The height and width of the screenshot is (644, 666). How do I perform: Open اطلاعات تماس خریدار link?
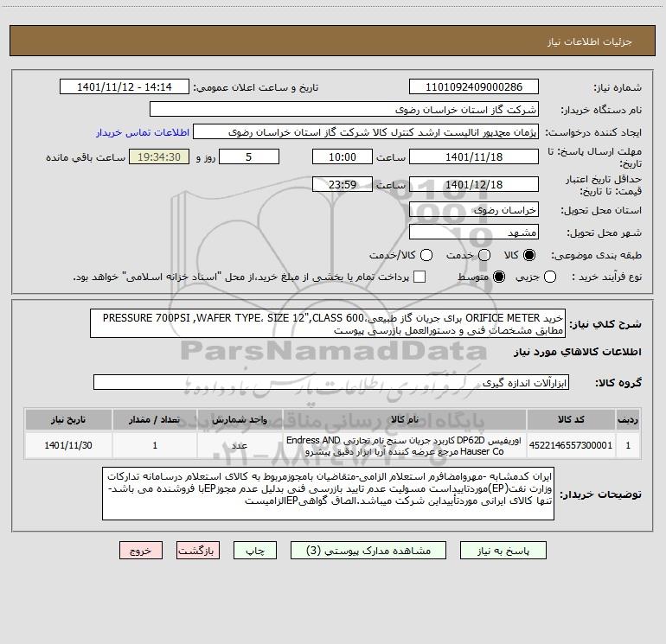click(143, 132)
